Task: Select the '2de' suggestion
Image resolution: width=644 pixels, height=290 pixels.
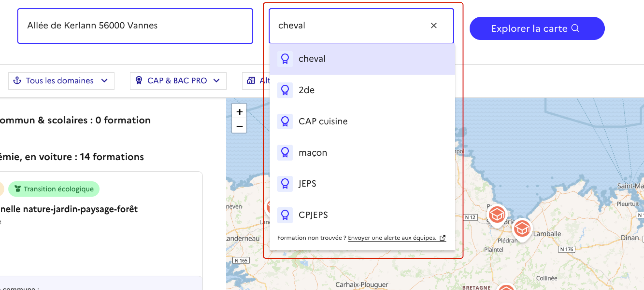Action: tap(307, 90)
